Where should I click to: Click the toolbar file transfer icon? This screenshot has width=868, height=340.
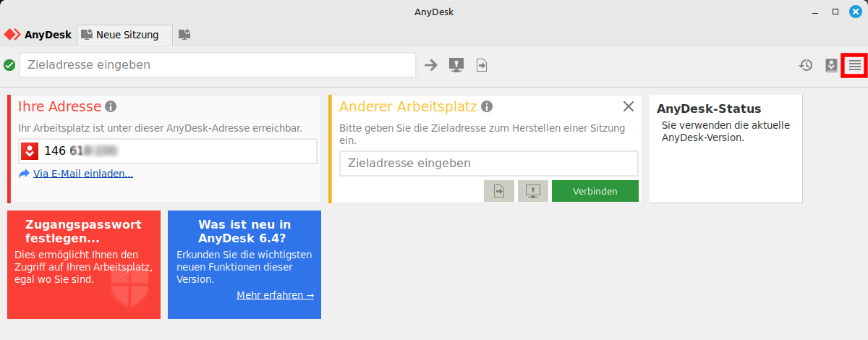click(482, 65)
